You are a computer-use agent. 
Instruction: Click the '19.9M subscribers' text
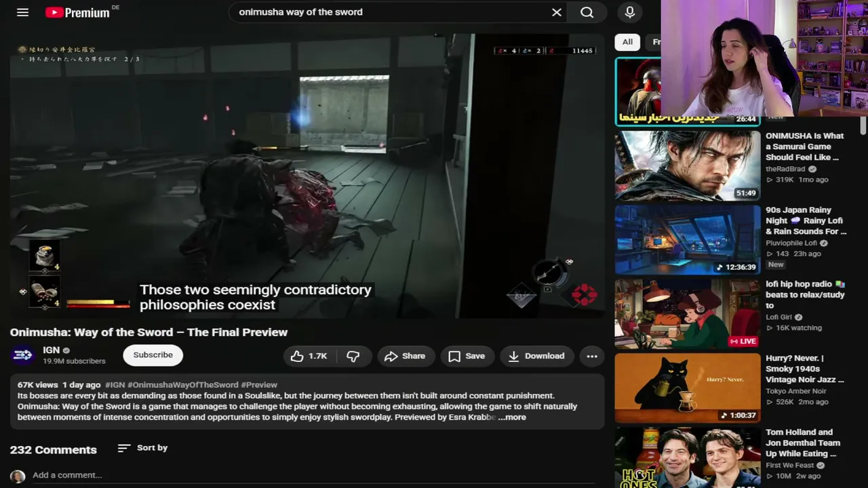click(x=74, y=361)
